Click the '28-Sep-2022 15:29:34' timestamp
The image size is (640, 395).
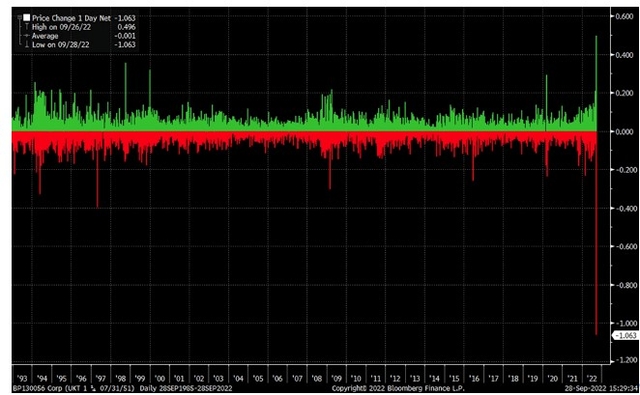click(x=601, y=388)
